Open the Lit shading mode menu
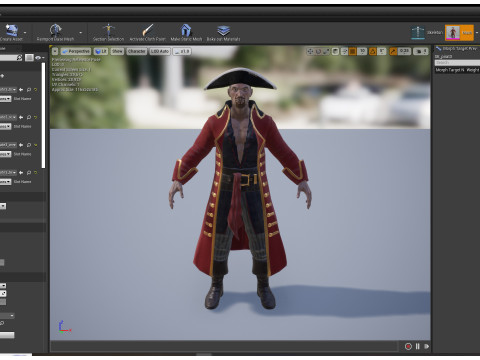The image size is (480, 360). [x=101, y=51]
